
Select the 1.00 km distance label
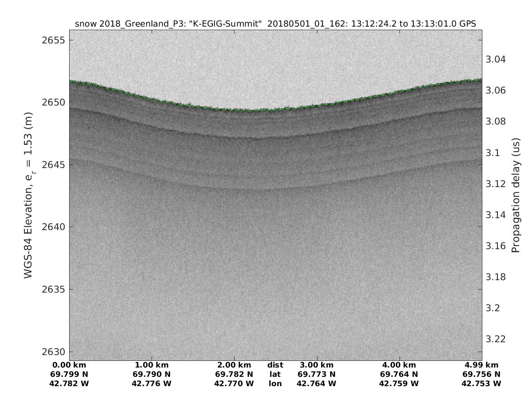tap(152, 365)
